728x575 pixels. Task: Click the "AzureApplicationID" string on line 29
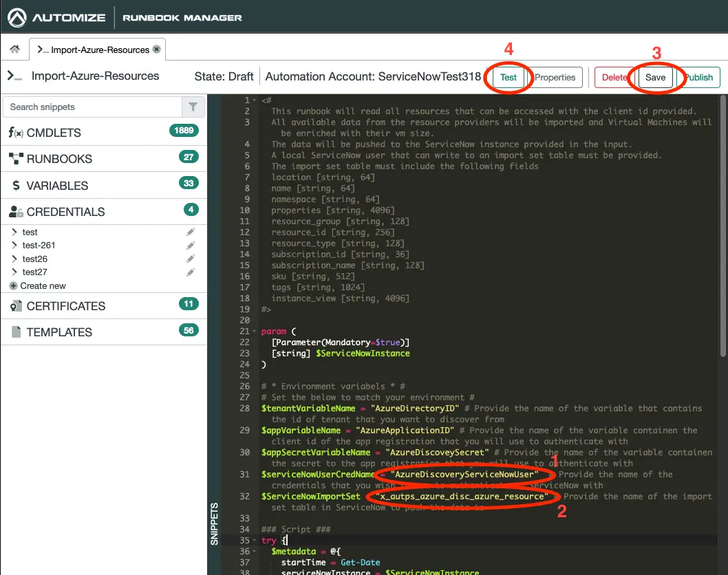pyautogui.click(x=405, y=430)
